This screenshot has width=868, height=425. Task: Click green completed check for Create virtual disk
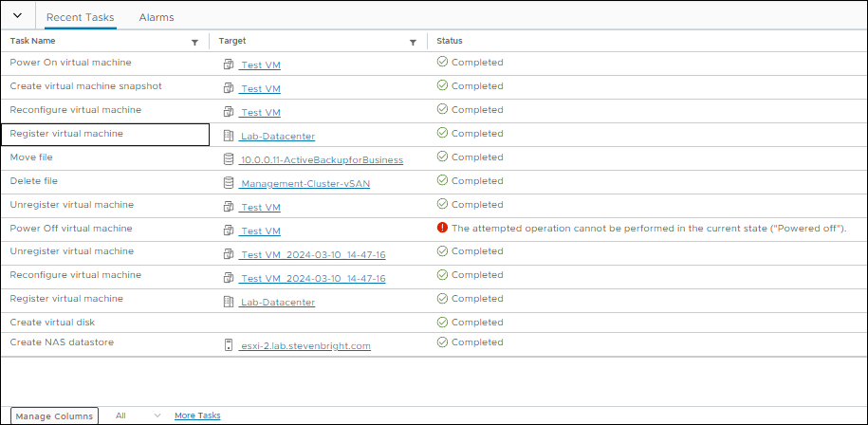[x=442, y=322]
